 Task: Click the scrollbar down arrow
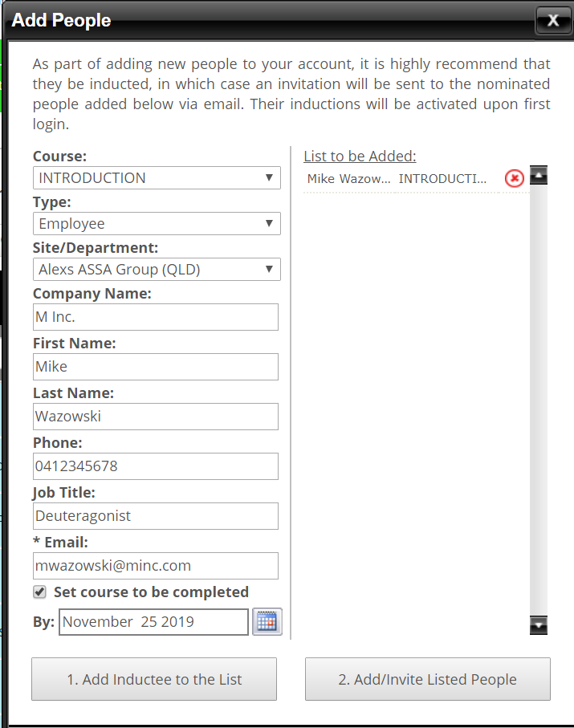click(x=539, y=625)
